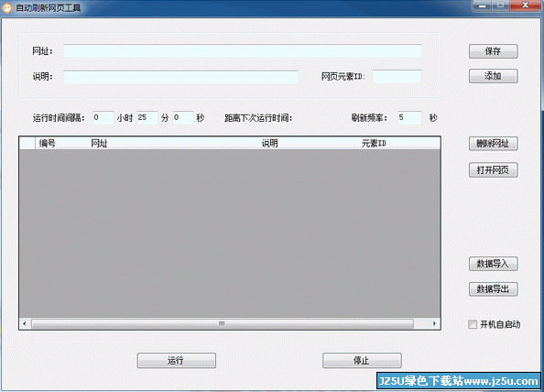Viewport: 544px width, 392px height.
Task: Focus the 网址 URL input field
Action: (x=242, y=51)
